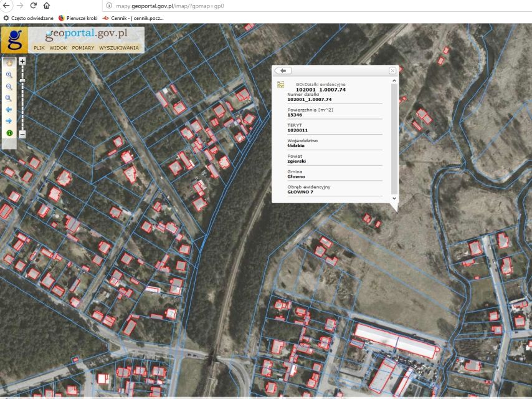Open the PLIK menu
This screenshot has width=532, height=399.
(x=39, y=48)
